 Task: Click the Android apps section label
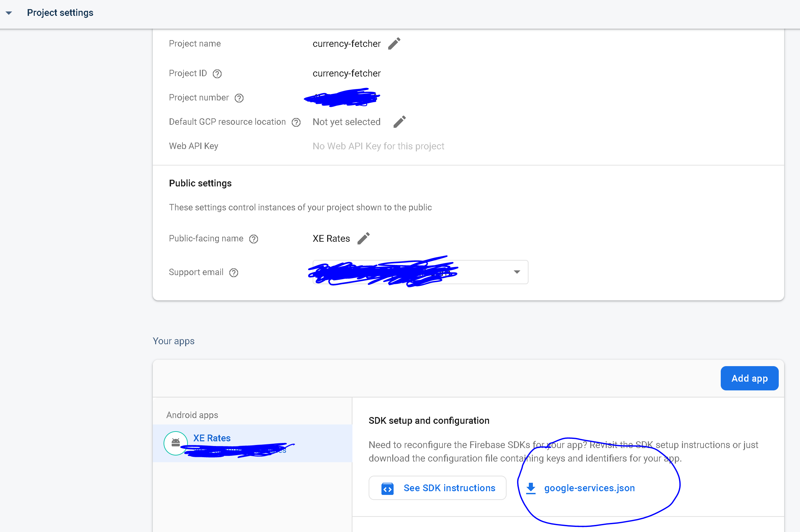click(192, 415)
